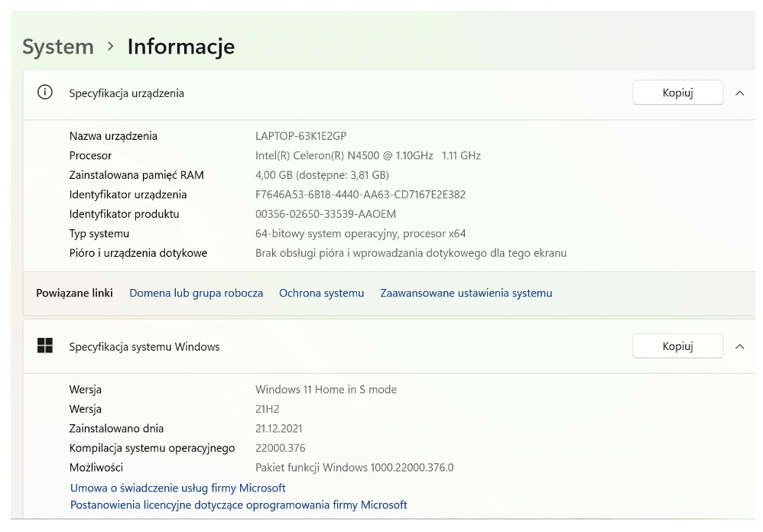The height and width of the screenshot is (532, 763).
Task: Click Identyfikator urządzenia label
Action: (x=128, y=194)
